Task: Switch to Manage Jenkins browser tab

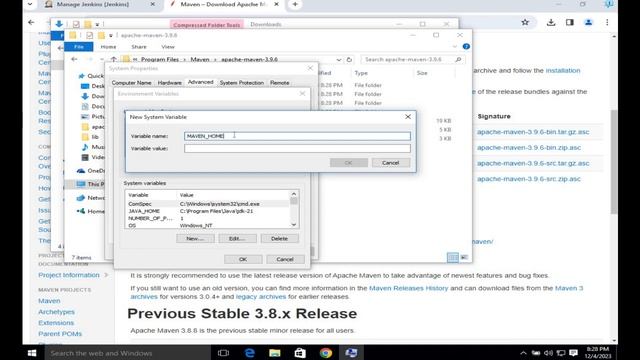Action: [x=100, y=4]
